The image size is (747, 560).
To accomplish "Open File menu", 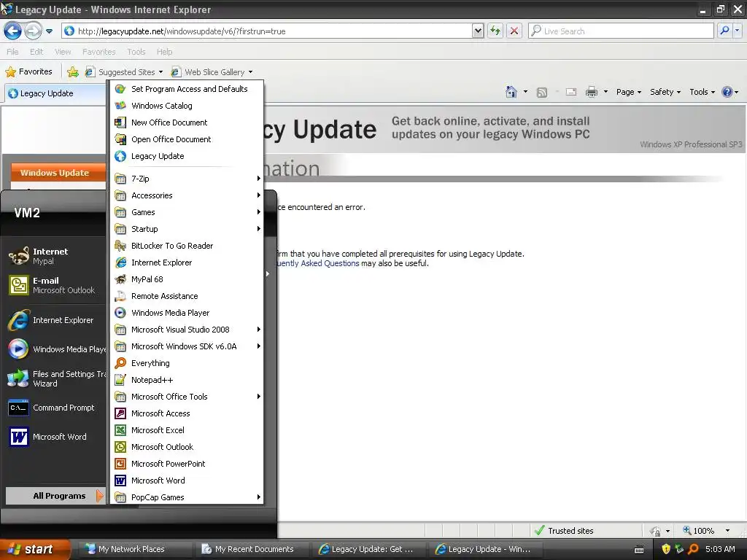I will point(13,52).
